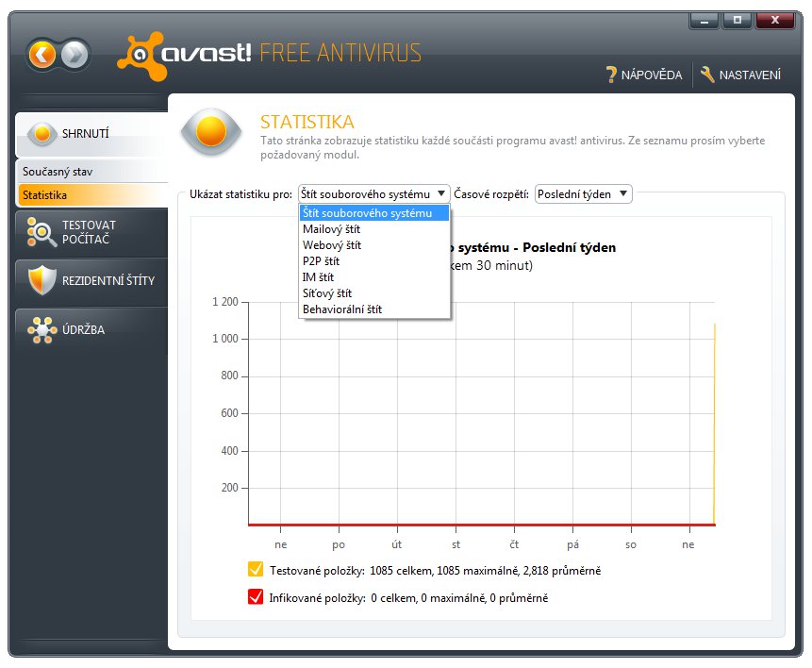Click the grey forward arrow button
The height and width of the screenshot is (668, 812).
75,55
